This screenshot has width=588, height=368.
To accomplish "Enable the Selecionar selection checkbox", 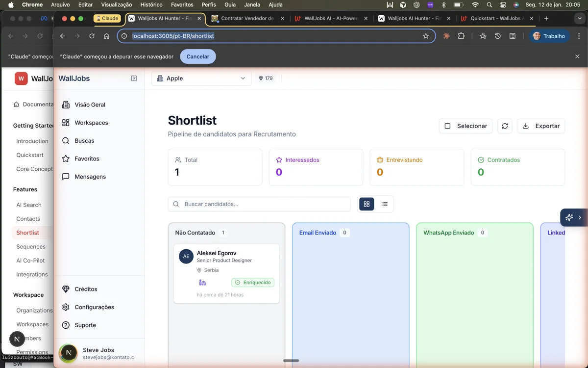I will point(447,126).
